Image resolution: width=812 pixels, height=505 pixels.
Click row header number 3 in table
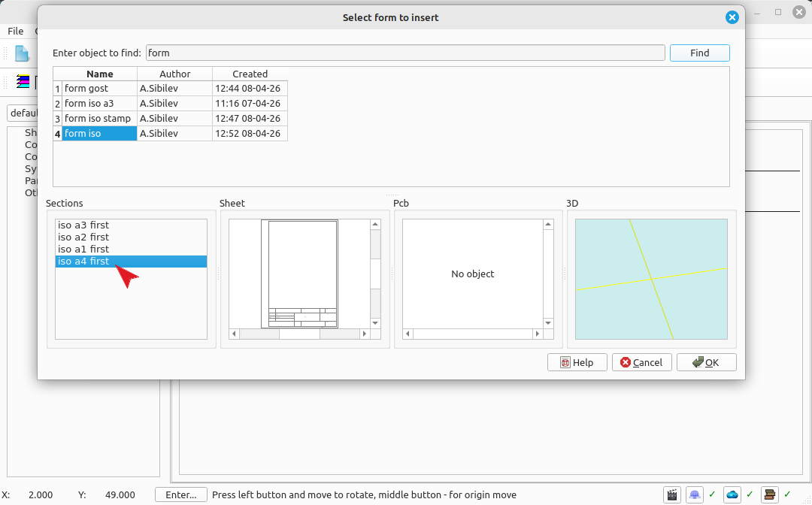[x=57, y=119]
